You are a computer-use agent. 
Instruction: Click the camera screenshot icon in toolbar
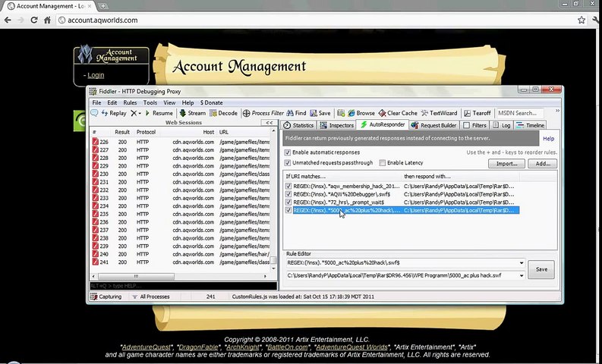[341, 113]
